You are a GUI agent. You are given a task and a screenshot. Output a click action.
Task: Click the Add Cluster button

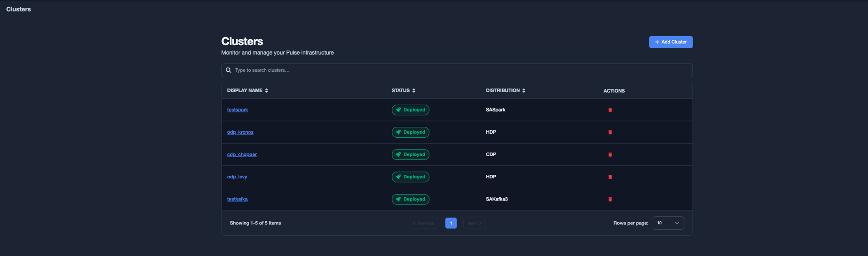pyautogui.click(x=671, y=42)
